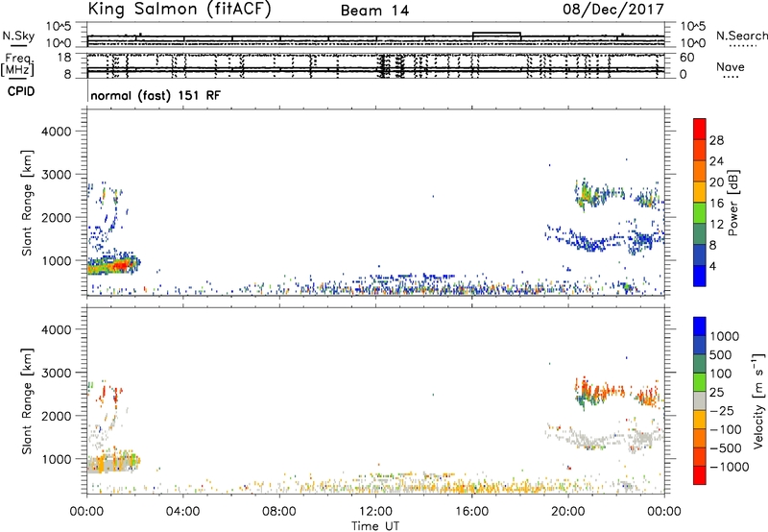Click the 60 Nave axis tick label

coord(686,58)
